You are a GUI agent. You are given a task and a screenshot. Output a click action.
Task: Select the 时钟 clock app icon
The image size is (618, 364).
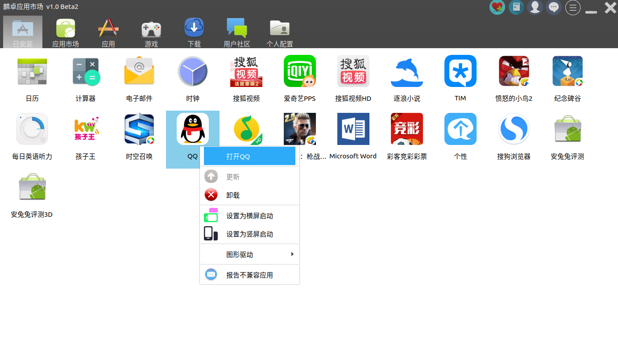pyautogui.click(x=193, y=71)
